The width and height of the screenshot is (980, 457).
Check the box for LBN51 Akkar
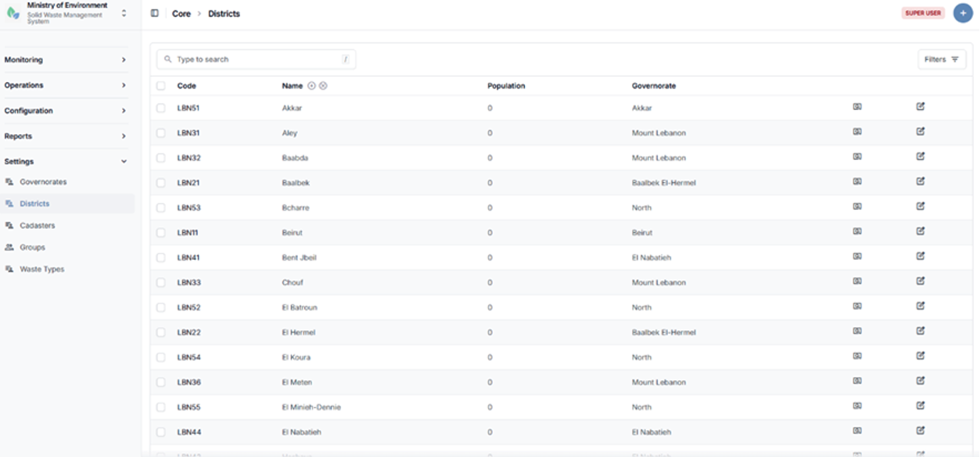[161, 108]
